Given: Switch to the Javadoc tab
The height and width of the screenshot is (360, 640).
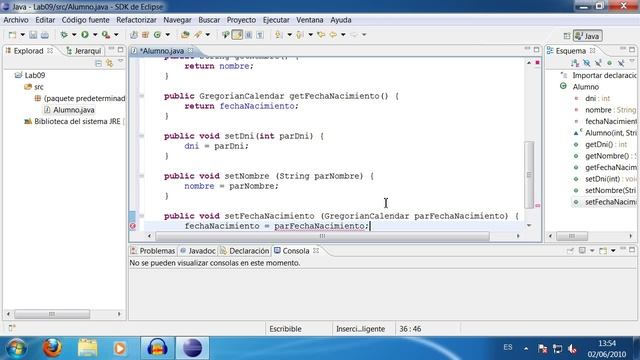Looking at the screenshot, I should pyautogui.click(x=198, y=251).
